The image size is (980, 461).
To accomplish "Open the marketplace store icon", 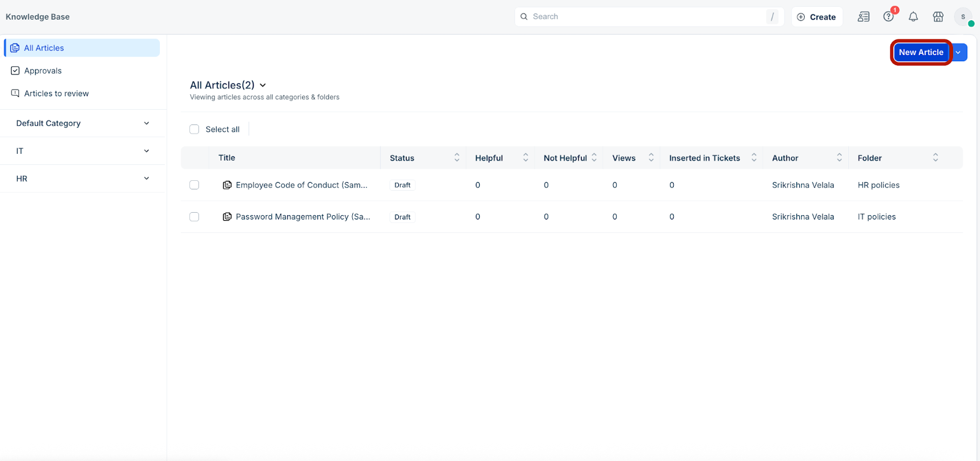I will (938, 17).
